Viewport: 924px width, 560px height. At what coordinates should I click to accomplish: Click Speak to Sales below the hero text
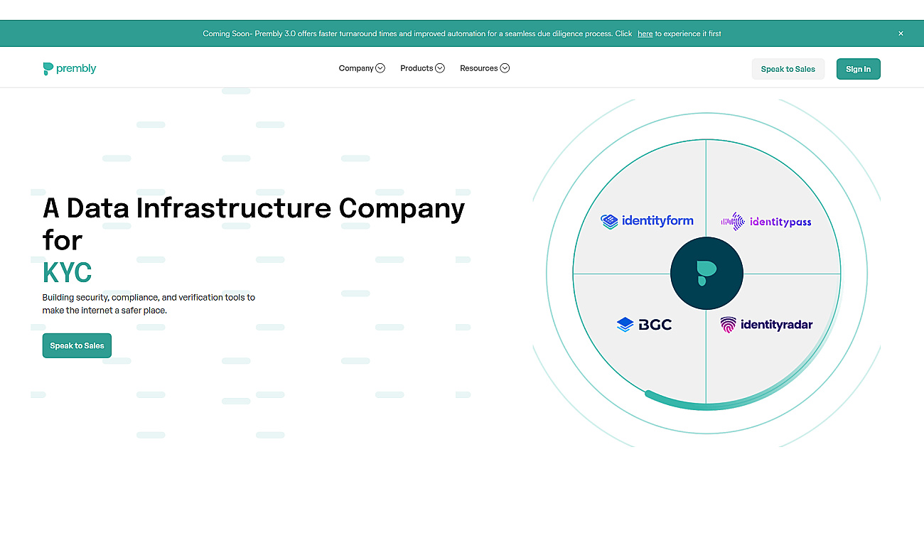pyautogui.click(x=77, y=345)
